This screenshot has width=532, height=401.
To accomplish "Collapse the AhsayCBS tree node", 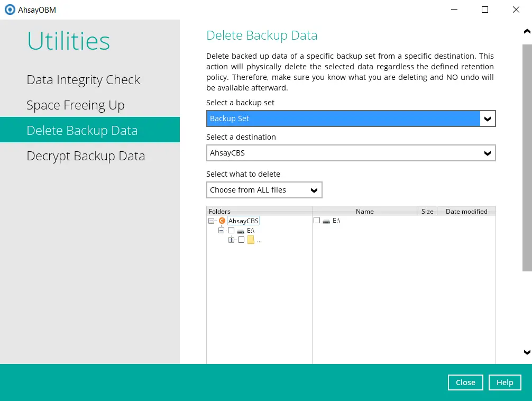I will click(212, 221).
